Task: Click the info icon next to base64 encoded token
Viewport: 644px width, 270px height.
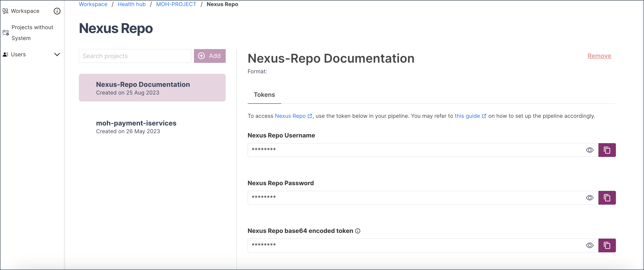Action: coord(358,231)
